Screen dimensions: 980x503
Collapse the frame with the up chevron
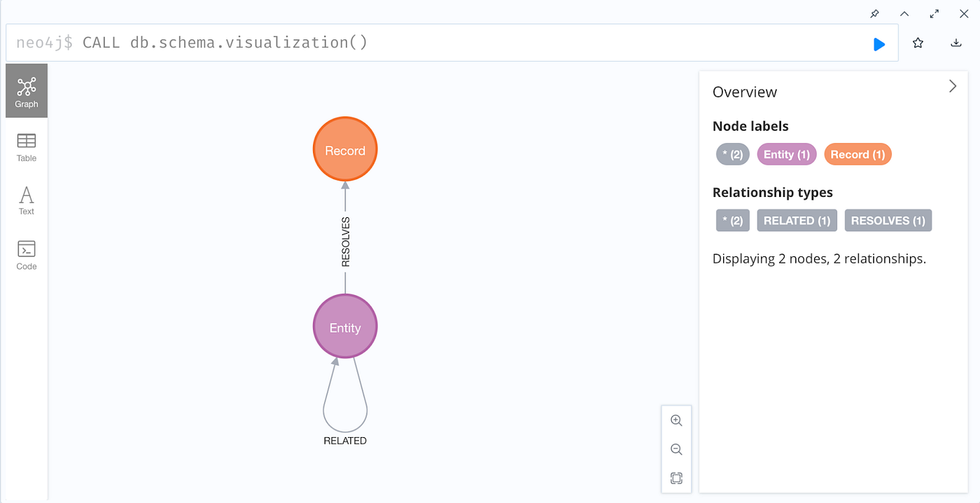904,14
